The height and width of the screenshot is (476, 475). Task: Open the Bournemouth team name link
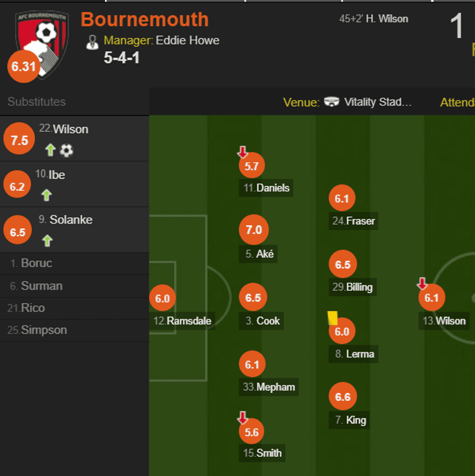(144, 19)
